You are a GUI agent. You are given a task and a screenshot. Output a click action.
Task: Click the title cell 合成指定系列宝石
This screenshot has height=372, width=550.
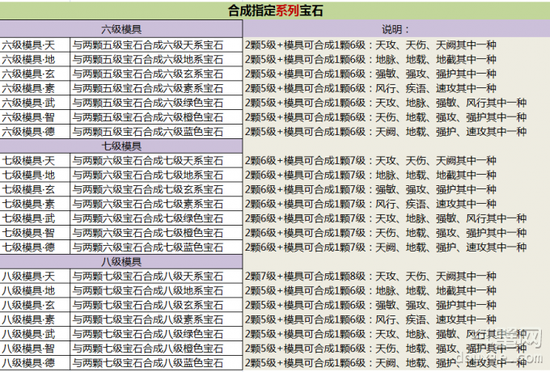[275, 11]
